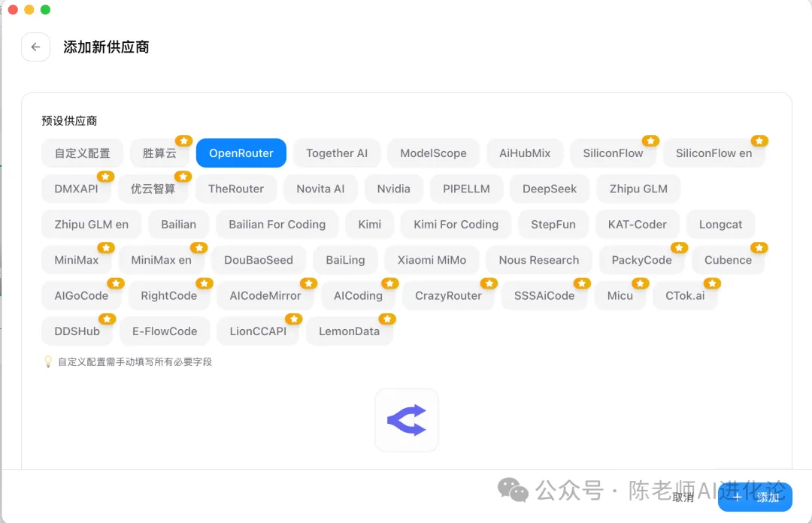Click the star badge on SiliconFlow en
The width and height of the screenshot is (812, 523).
tap(759, 141)
